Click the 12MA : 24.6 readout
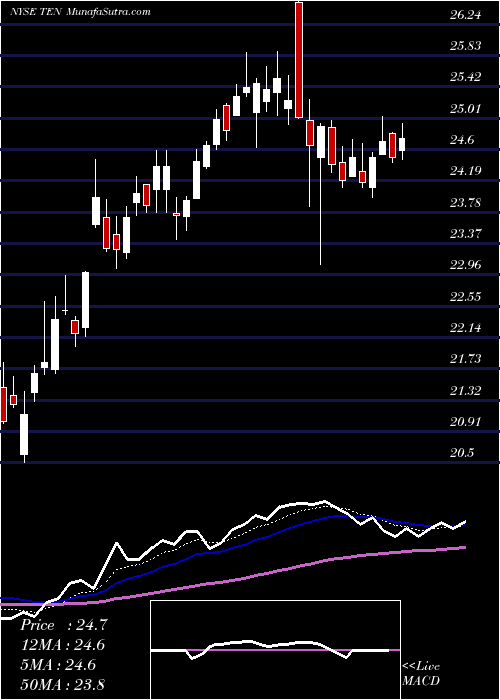Viewport: 500px width, 700px height. click(64, 645)
